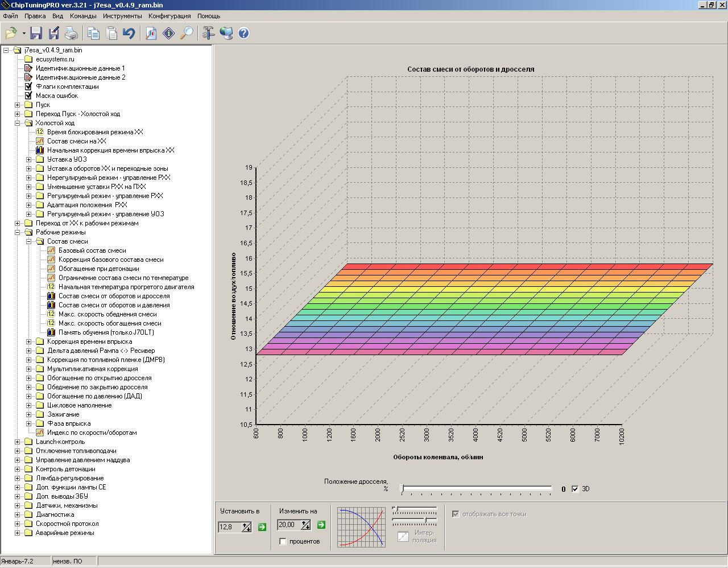Screen dimensions: 728x568
Task: Enable the 'процентов' checkbox
Action: pos(283,541)
